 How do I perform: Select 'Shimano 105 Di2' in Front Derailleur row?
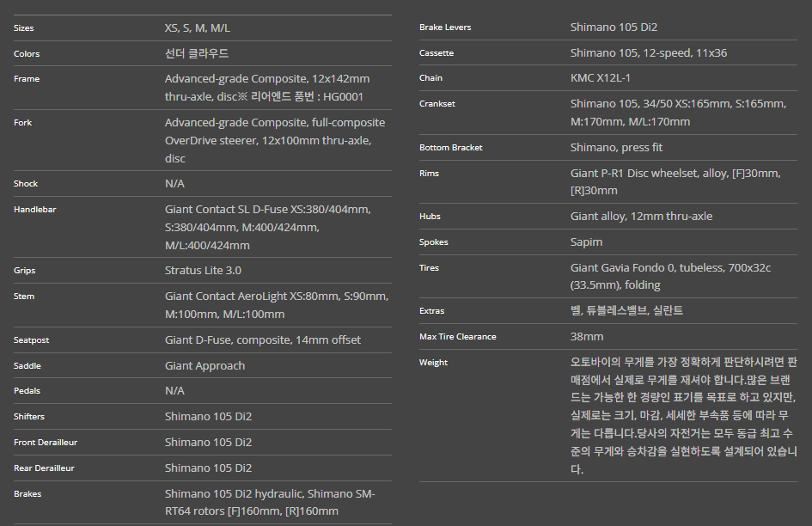click(x=208, y=442)
